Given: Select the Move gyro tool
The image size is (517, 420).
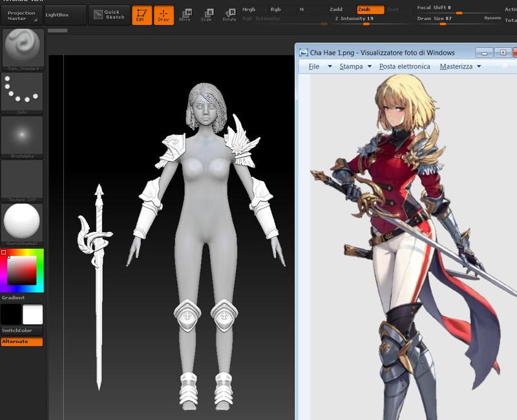Looking at the screenshot, I should click(188, 13).
